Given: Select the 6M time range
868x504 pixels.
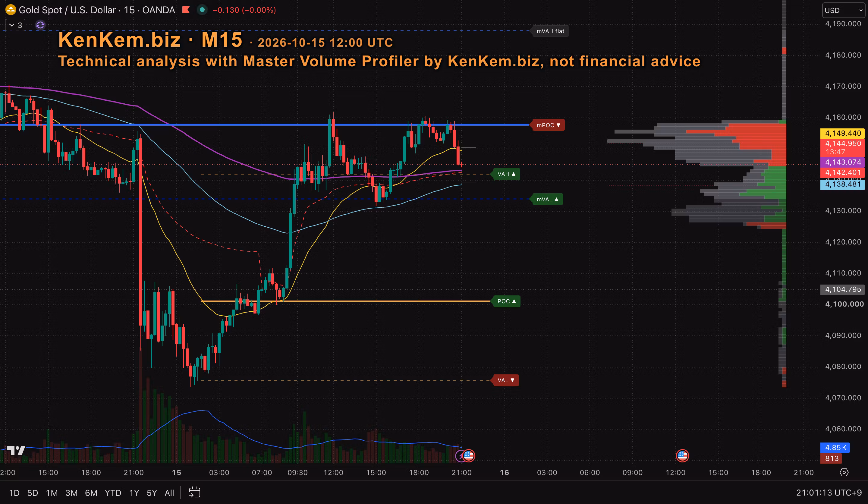Looking at the screenshot, I should tap(91, 493).
